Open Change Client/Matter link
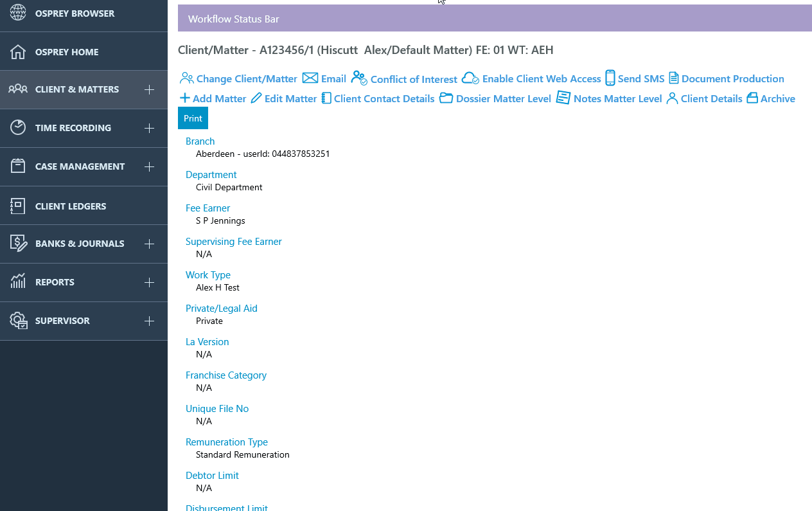 pos(246,79)
